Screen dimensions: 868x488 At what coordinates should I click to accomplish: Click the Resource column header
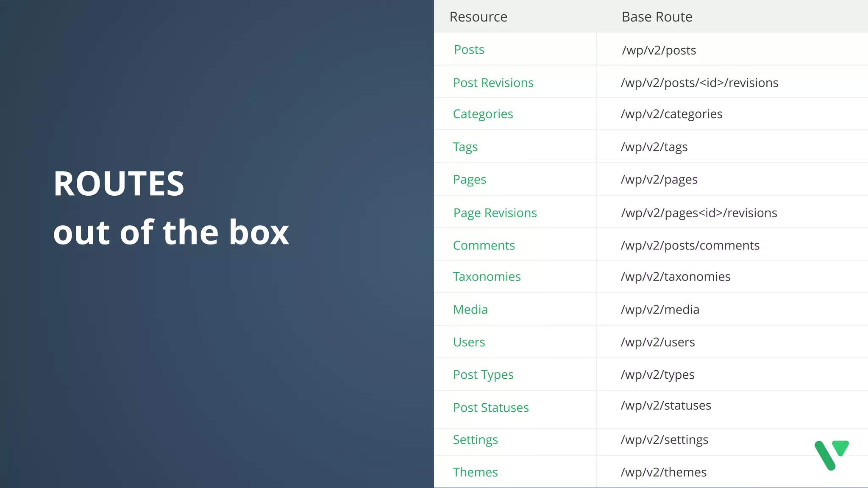pos(478,17)
